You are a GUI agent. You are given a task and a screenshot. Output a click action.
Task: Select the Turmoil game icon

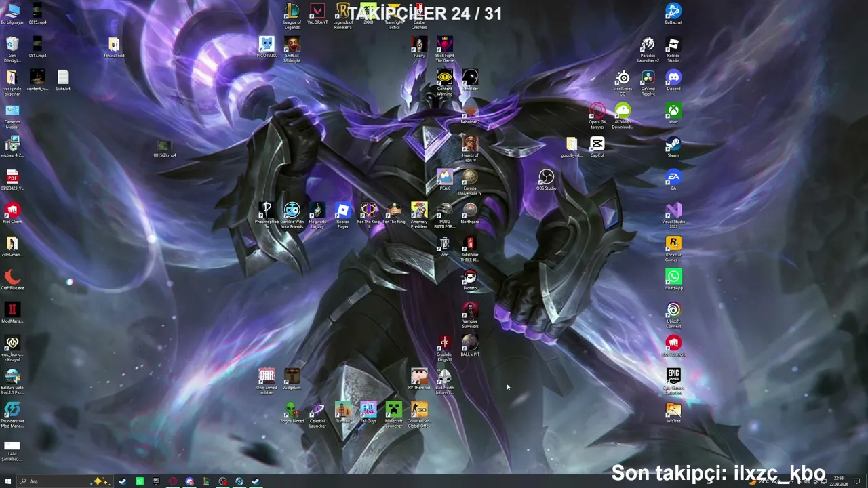point(343,413)
